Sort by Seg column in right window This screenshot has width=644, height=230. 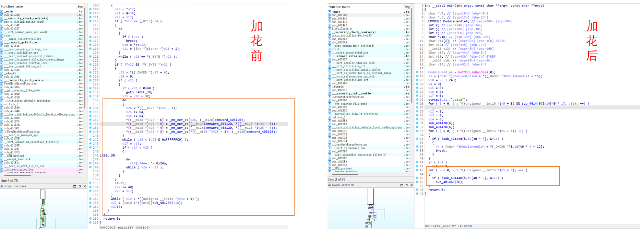(407, 7)
